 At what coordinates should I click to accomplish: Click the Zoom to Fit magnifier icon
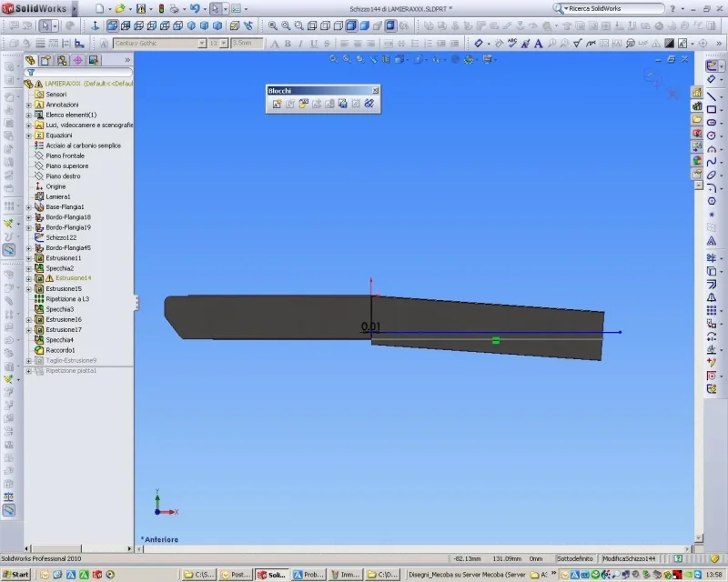273,25
